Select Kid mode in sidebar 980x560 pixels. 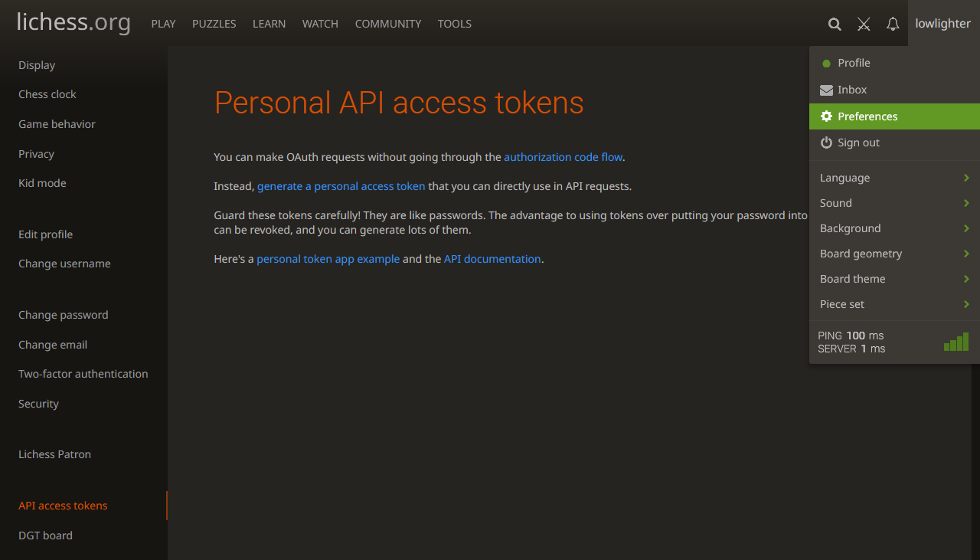tap(42, 183)
